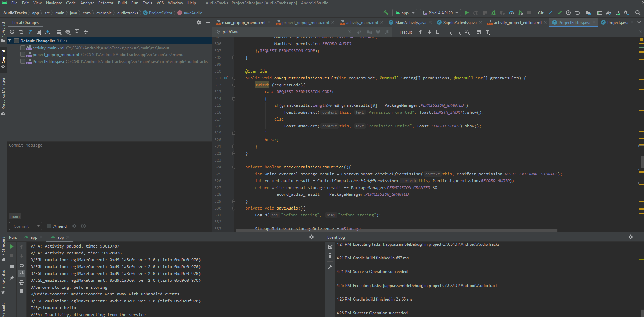
Task: Collapse all in Local Changes toolbar
Action: (86, 32)
